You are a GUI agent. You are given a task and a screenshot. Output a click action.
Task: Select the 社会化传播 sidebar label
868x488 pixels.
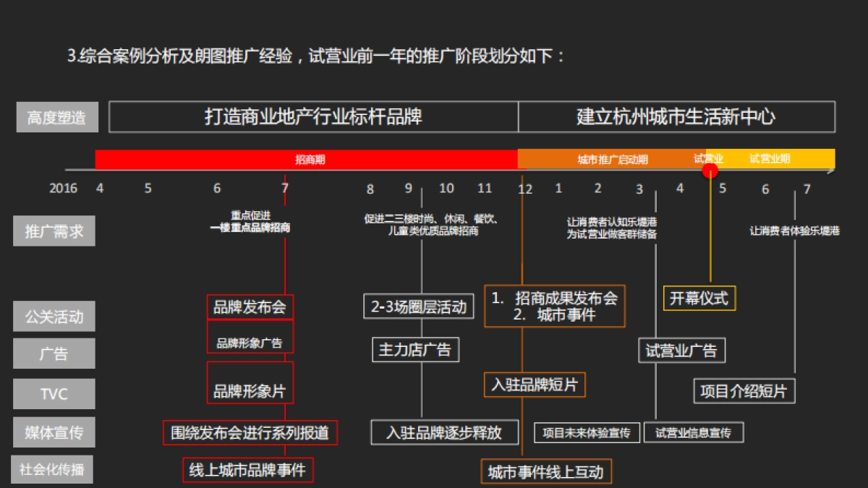[54, 469]
